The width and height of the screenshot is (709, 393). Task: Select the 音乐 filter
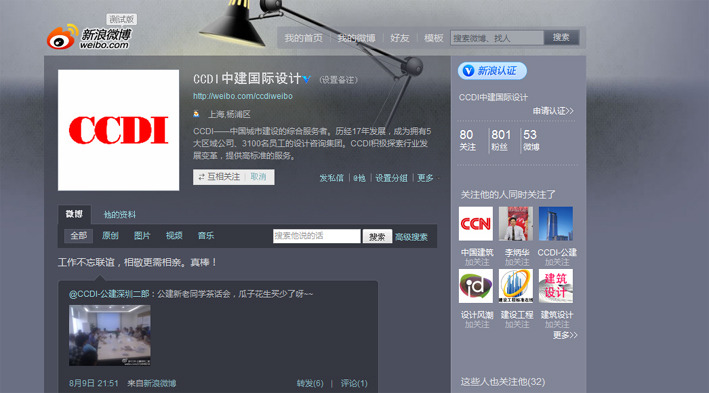point(206,236)
